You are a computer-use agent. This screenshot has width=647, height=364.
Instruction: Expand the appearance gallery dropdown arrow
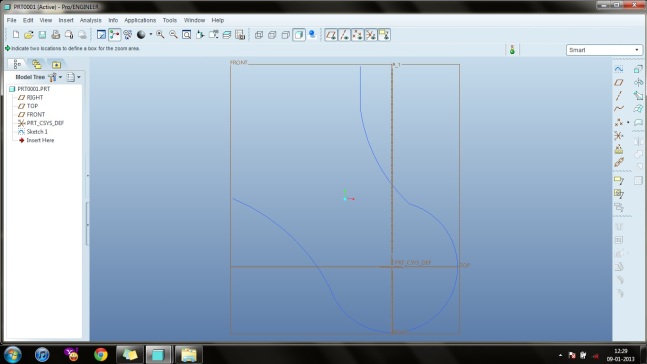151,35
